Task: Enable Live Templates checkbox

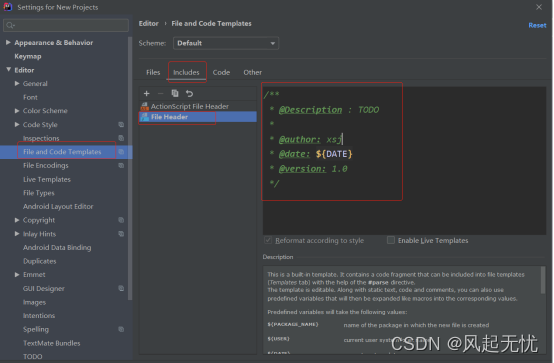Action: point(391,240)
